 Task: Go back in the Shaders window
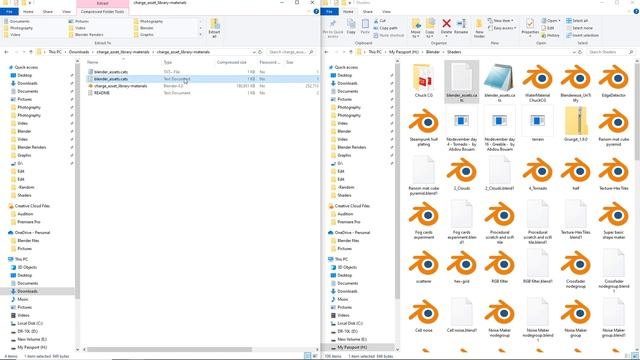[x=326, y=52]
